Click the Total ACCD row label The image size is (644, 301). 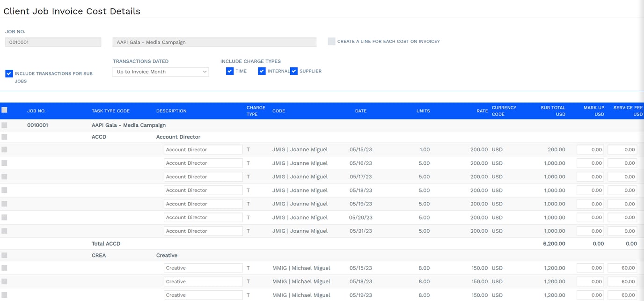[106, 243]
